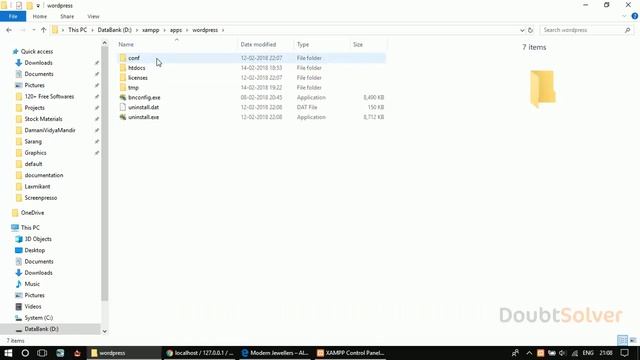This screenshot has height=360, width=640.
Task: Sort files by Type column header
Action: pyautogui.click(x=321, y=44)
